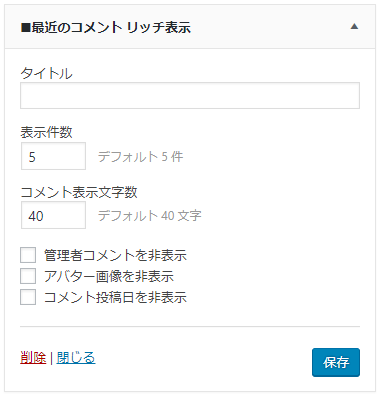Click the 表示件数 field containing 5
Viewport: 380px width, 395px height.
coord(53,156)
